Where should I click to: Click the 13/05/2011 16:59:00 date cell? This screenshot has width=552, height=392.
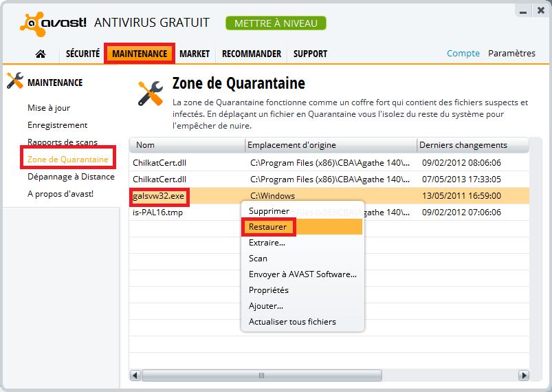[461, 196]
